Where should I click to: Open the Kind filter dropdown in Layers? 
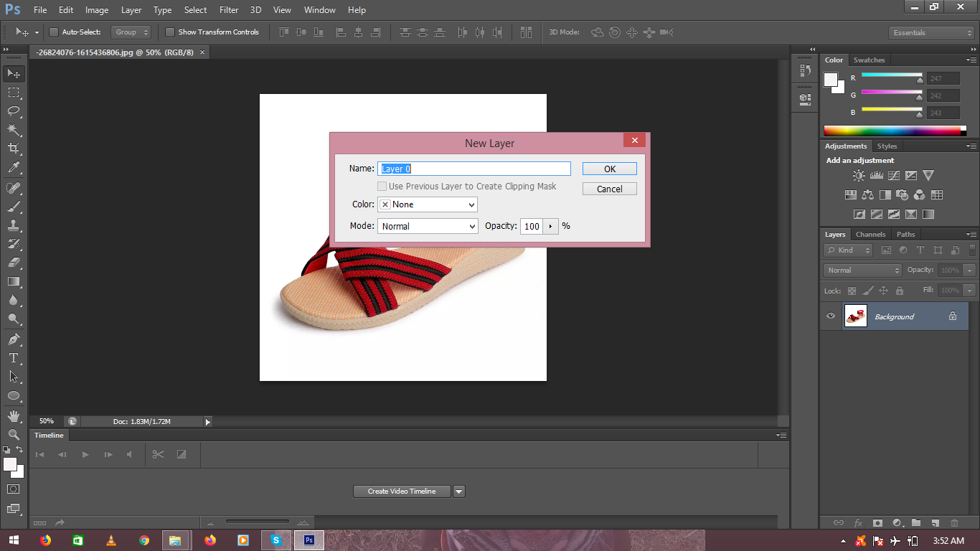pyautogui.click(x=848, y=250)
